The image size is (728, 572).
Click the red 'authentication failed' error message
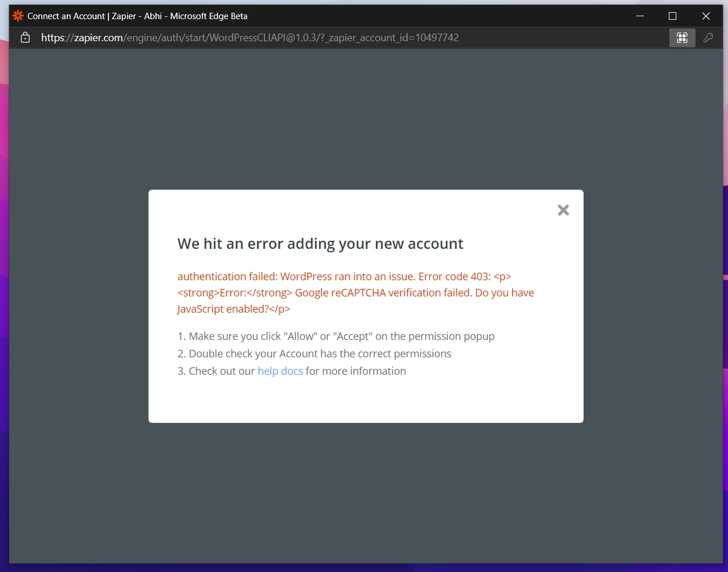coord(356,293)
